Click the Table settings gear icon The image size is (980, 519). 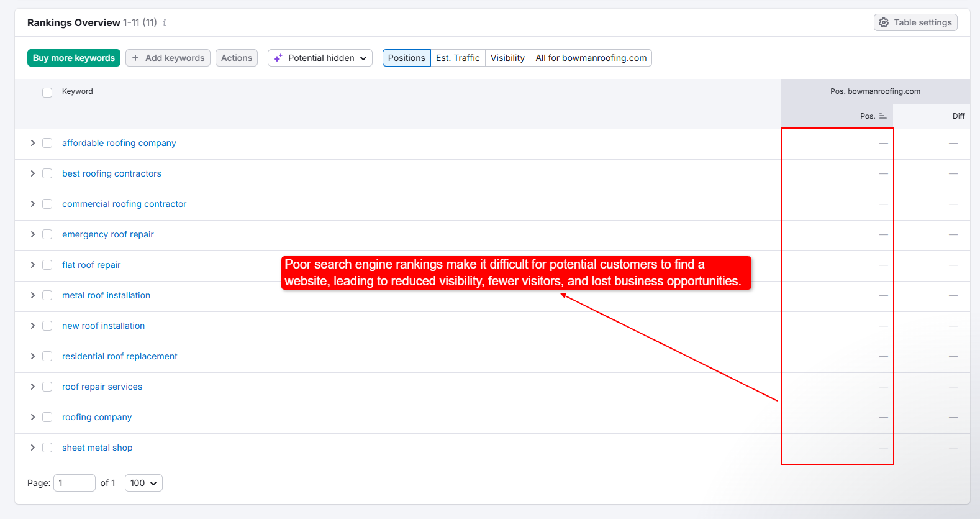coord(884,22)
